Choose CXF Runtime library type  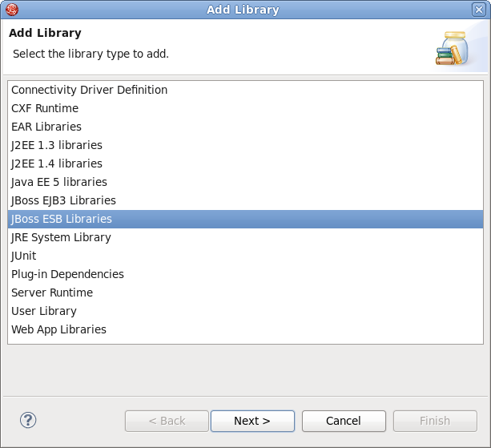tap(45, 108)
